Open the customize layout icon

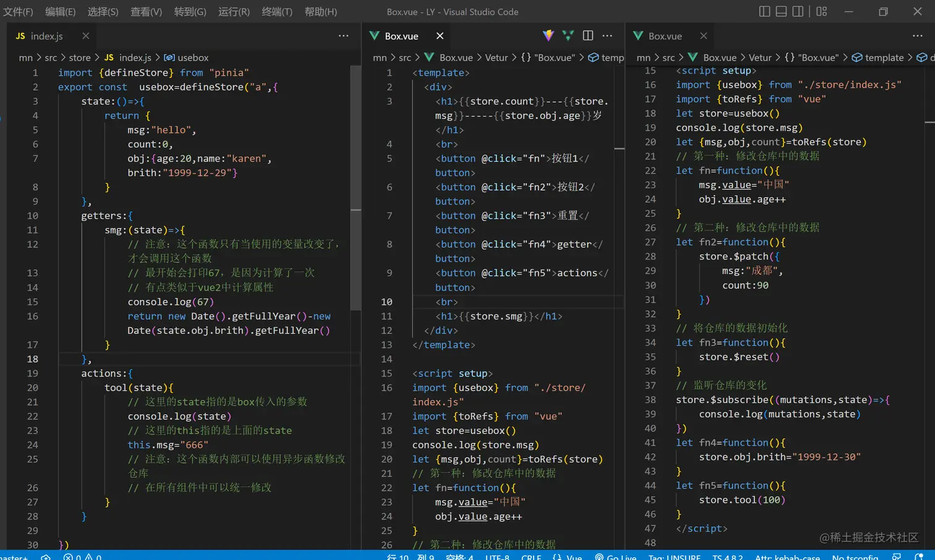[x=821, y=11]
